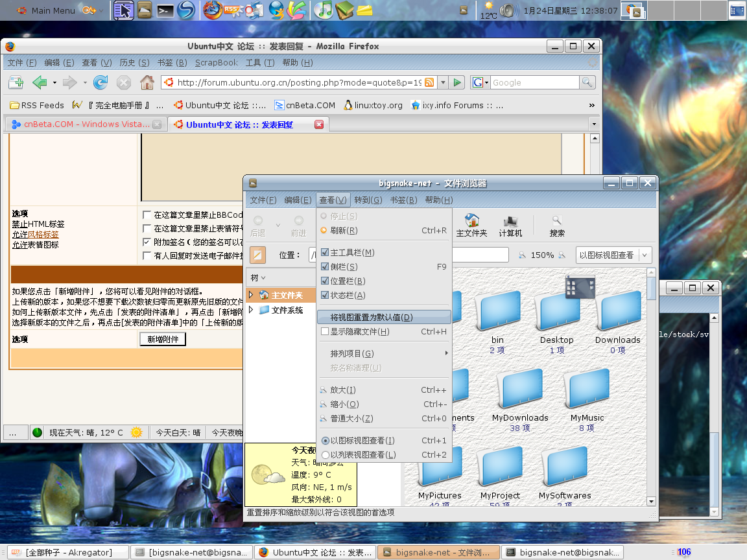Click the 主文件夹 home icon in file browser toolbar

pos(471,226)
